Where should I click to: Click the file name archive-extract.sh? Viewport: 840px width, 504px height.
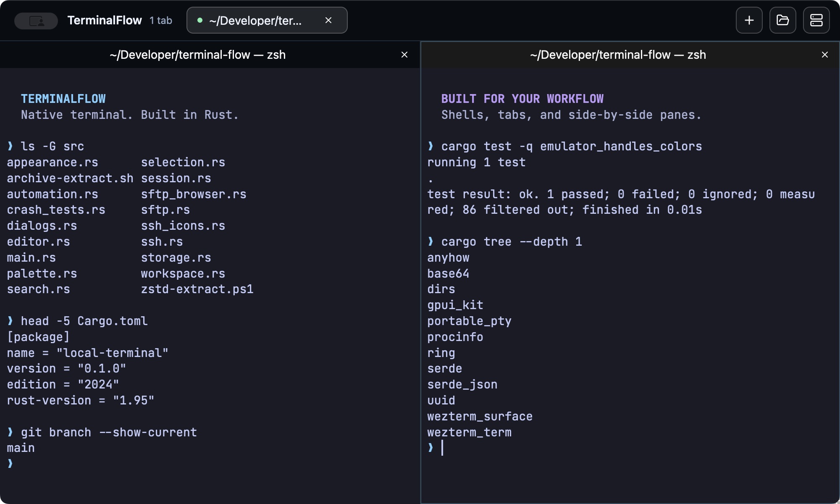(70, 178)
